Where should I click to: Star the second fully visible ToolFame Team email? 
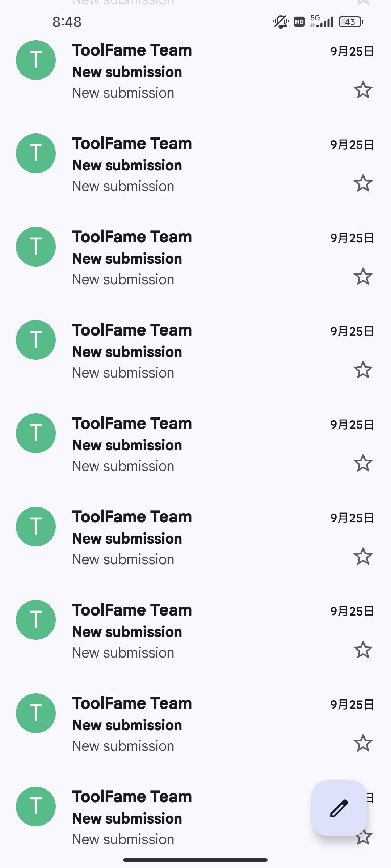363,183
